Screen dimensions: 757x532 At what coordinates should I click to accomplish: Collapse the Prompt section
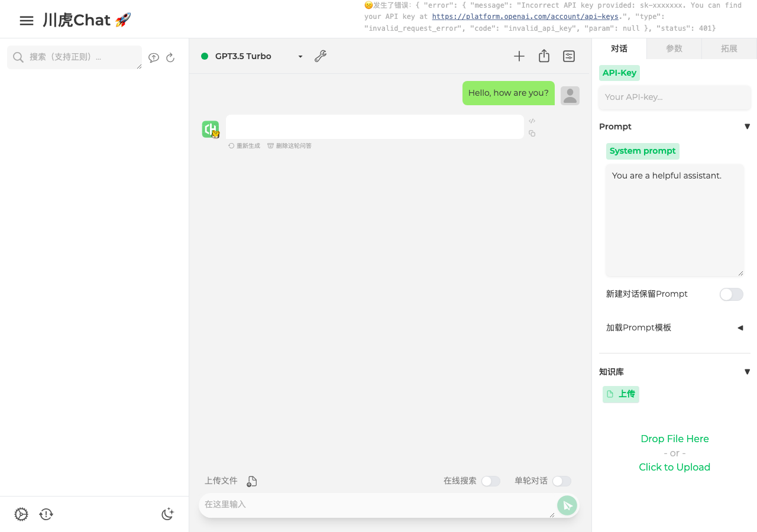pos(675,126)
